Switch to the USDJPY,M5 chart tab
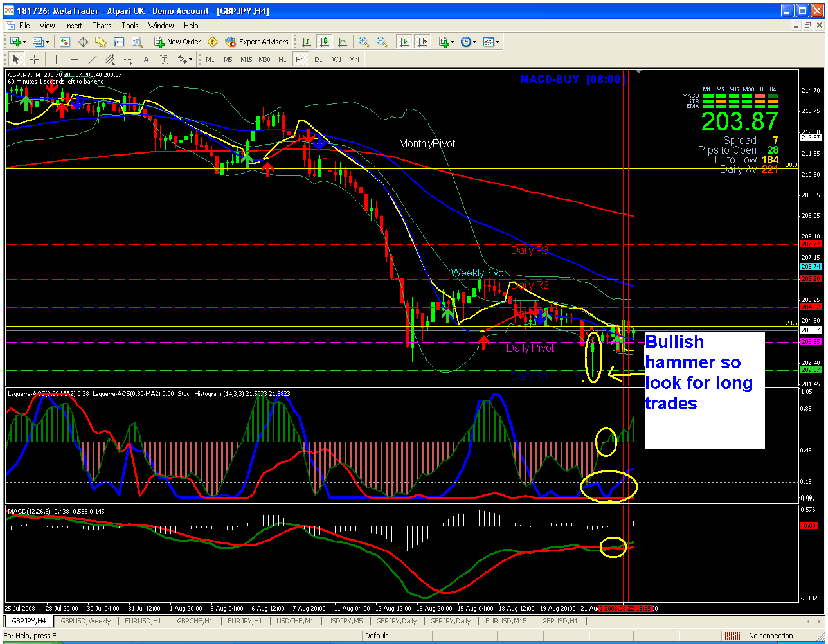Viewport: 828px width, 644px height. coord(345,621)
